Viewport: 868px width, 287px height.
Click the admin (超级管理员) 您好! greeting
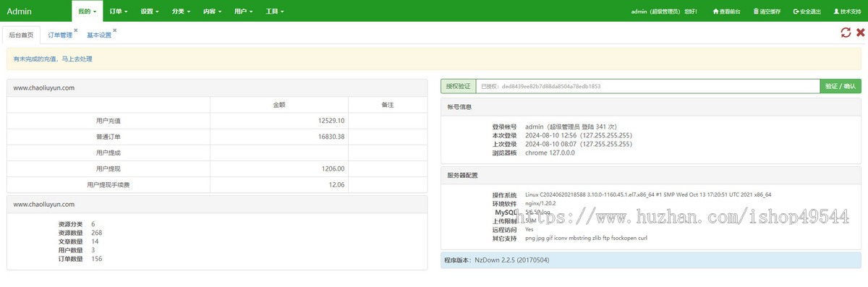(x=664, y=12)
